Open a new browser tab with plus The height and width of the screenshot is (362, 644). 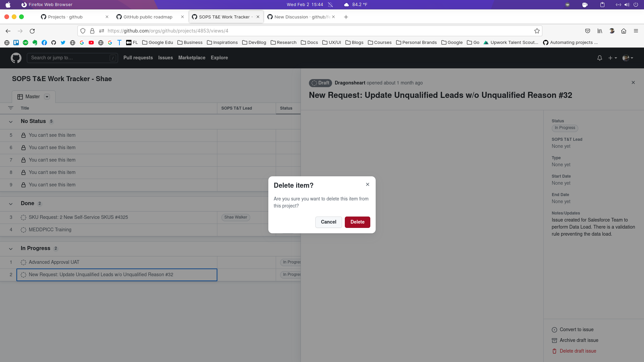[x=346, y=17]
